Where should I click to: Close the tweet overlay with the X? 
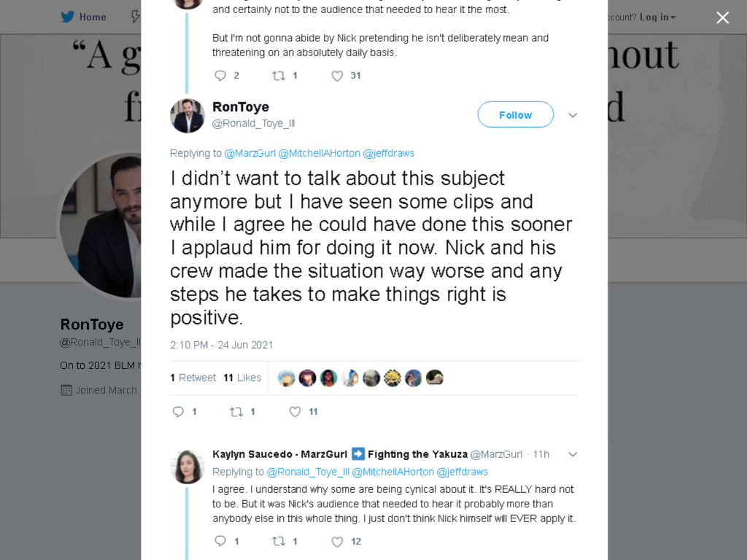pyautogui.click(x=723, y=17)
